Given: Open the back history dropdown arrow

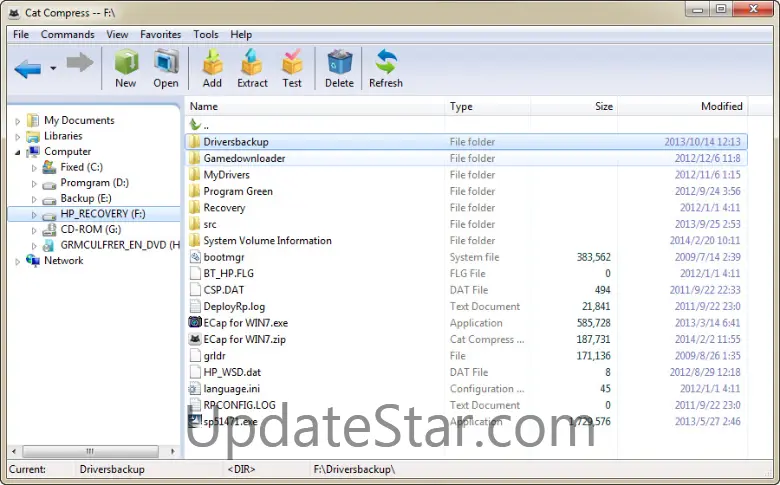Looking at the screenshot, I should (x=53, y=68).
